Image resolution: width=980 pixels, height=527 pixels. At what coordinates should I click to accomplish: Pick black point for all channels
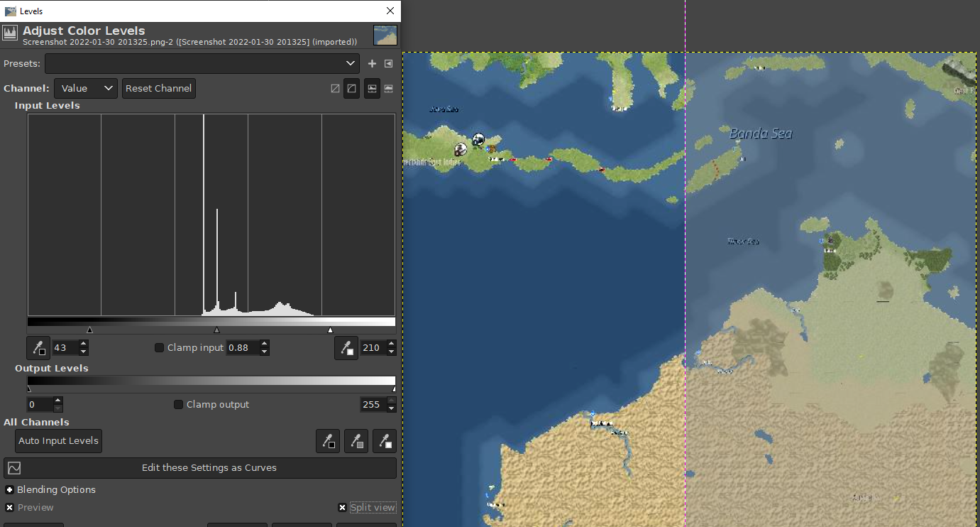tap(328, 441)
